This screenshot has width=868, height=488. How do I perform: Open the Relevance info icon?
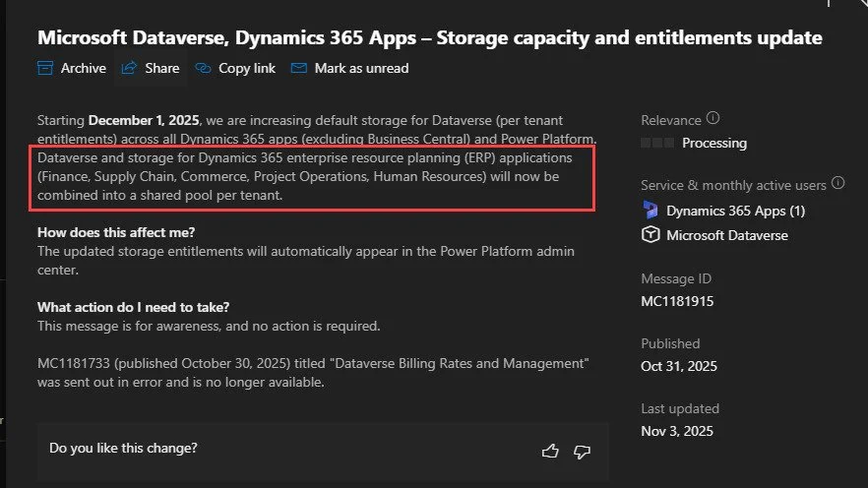pos(713,118)
